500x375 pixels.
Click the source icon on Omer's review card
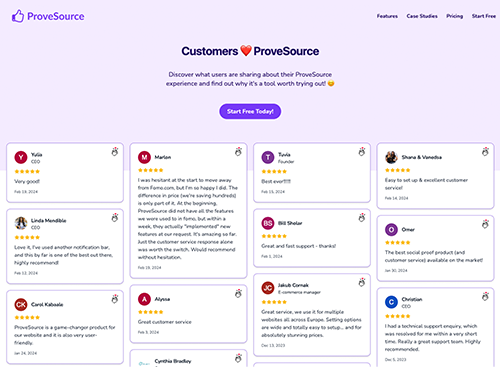pyautogui.click(x=485, y=224)
